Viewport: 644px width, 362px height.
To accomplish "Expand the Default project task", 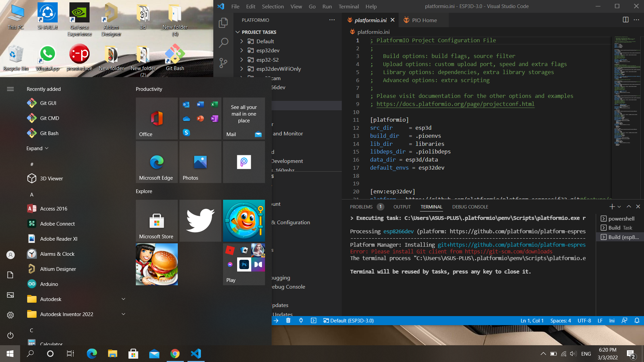I will click(241, 41).
